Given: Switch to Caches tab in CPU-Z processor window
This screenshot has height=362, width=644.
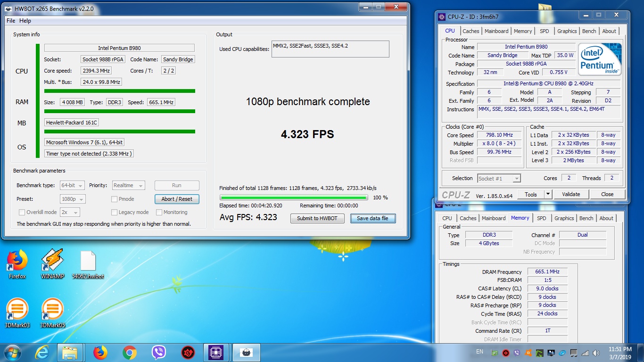Looking at the screenshot, I should tap(471, 31).
